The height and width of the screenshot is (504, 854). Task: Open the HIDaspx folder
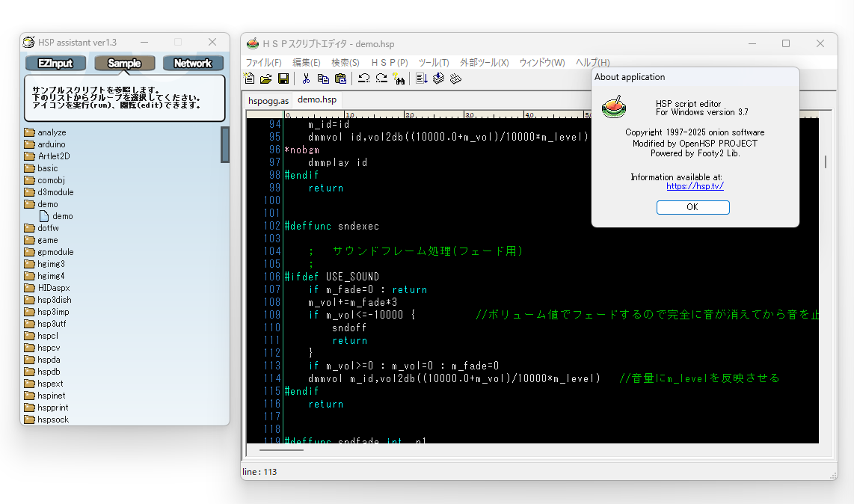(47, 288)
